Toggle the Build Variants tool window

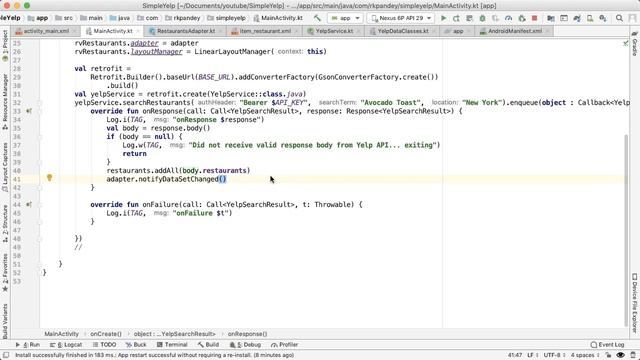point(5,321)
